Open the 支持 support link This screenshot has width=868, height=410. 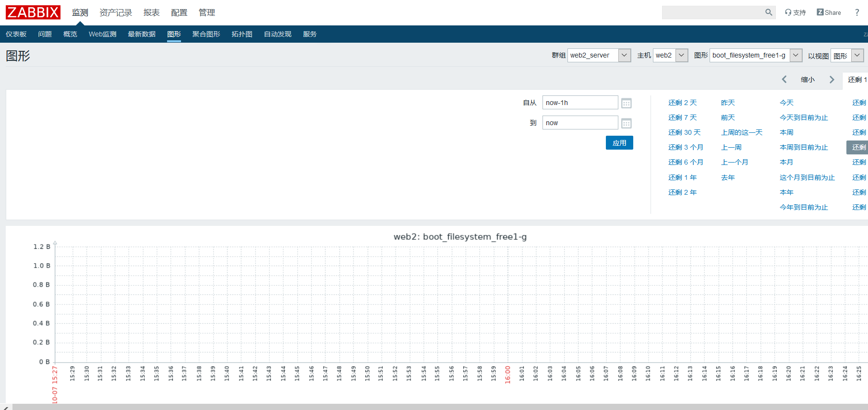click(796, 12)
